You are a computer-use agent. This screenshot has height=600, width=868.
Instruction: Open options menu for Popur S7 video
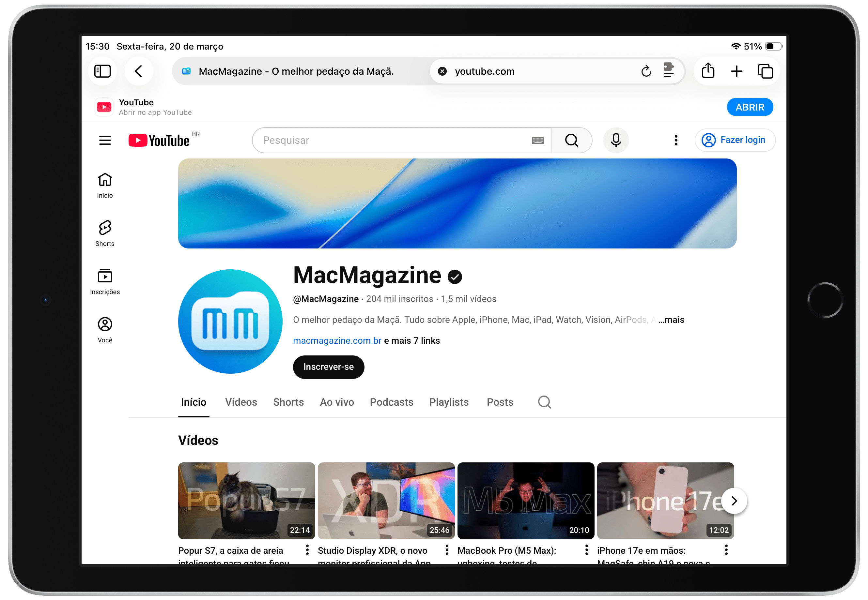coord(307,550)
